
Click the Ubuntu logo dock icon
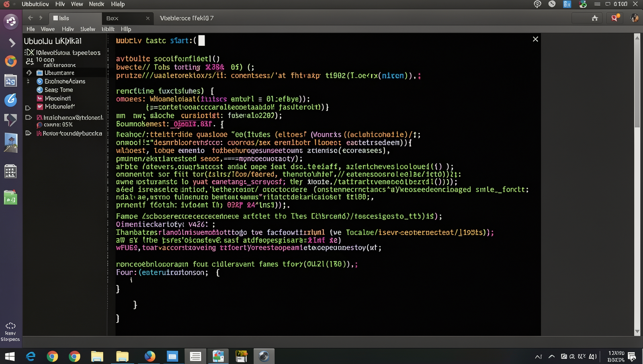click(11, 21)
